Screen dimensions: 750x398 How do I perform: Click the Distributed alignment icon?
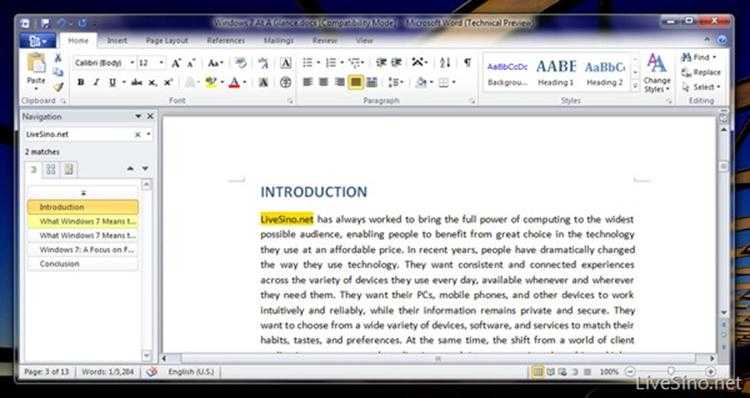pyautogui.click(x=372, y=83)
